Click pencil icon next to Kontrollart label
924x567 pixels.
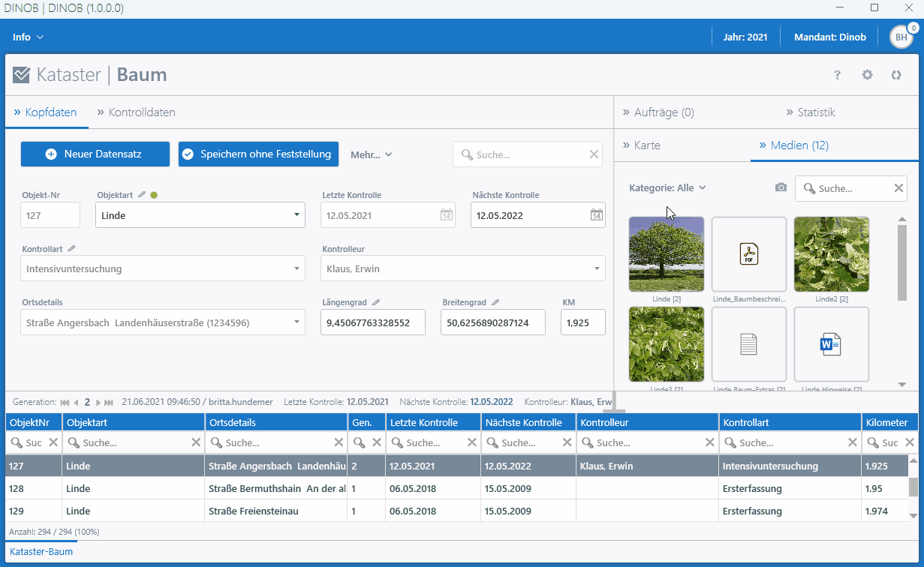tap(71, 248)
